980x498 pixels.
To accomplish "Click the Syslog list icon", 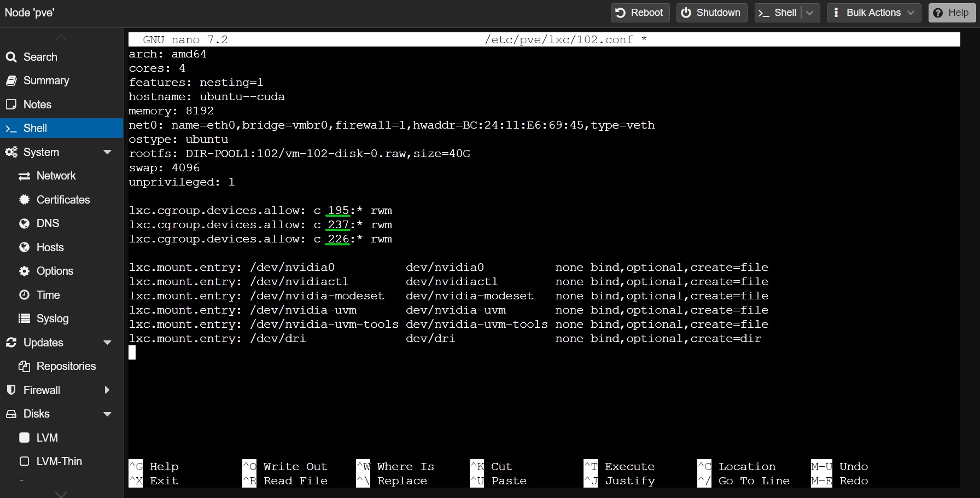I will [x=24, y=319].
